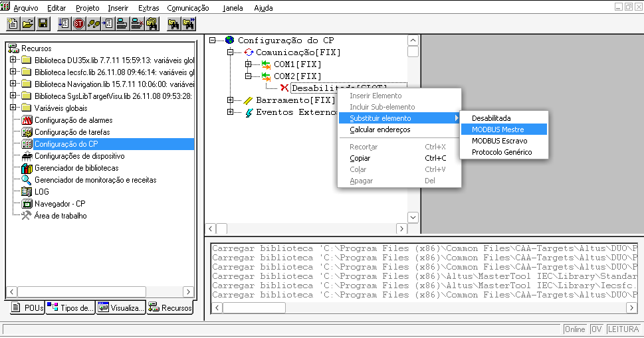Click the Comunicação[FIX] arrows icon
This screenshot has width=644, height=338.
pyautogui.click(x=249, y=52)
